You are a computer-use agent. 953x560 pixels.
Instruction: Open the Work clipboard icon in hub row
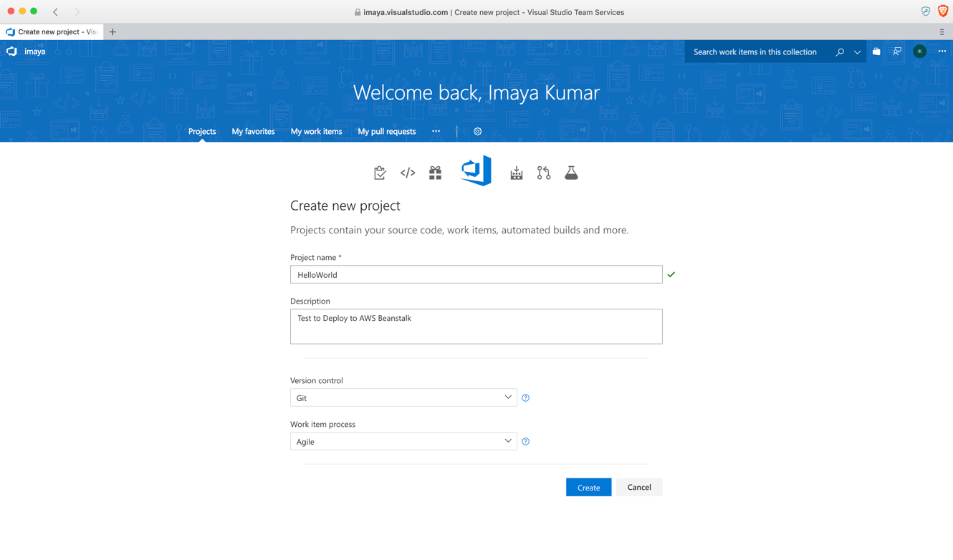380,173
